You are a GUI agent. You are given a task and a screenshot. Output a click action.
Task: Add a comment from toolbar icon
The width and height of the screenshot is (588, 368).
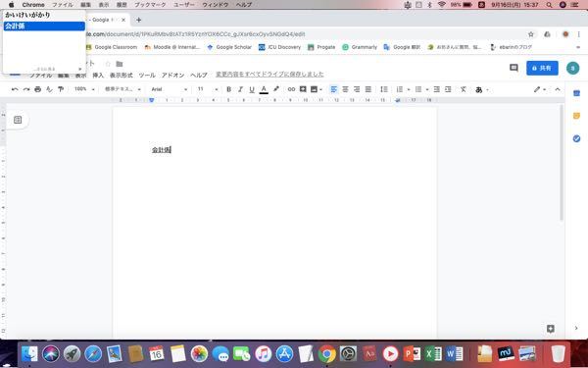tap(303, 89)
